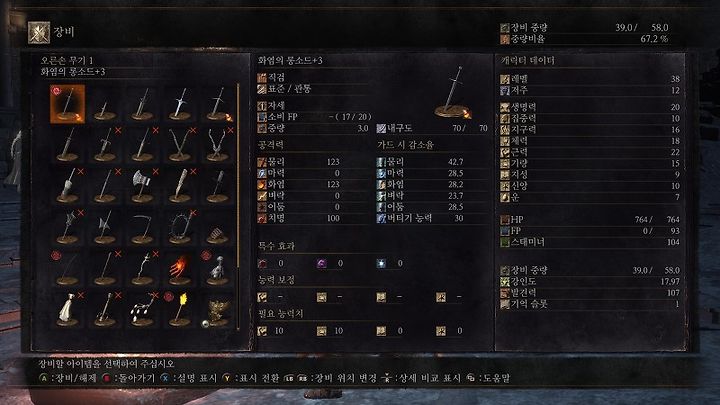Select the white talisman cloth item

(x=68, y=309)
